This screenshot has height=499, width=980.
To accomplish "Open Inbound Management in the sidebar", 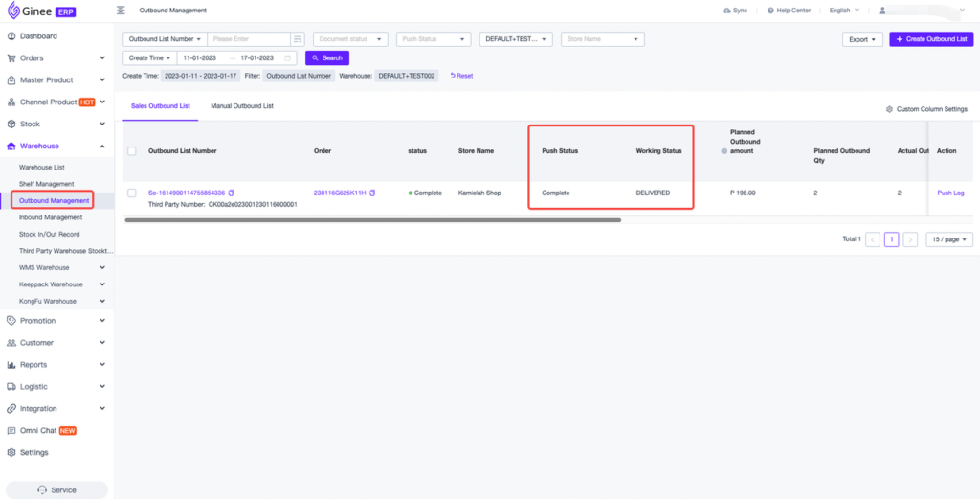I will coord(51,217).
